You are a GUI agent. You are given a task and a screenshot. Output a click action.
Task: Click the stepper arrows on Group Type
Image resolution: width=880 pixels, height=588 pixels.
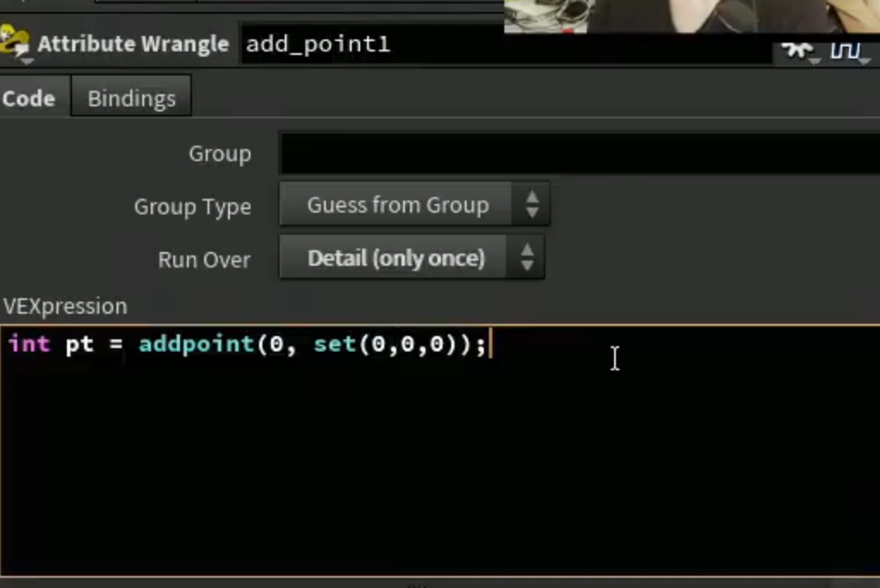tap(532, 204)
